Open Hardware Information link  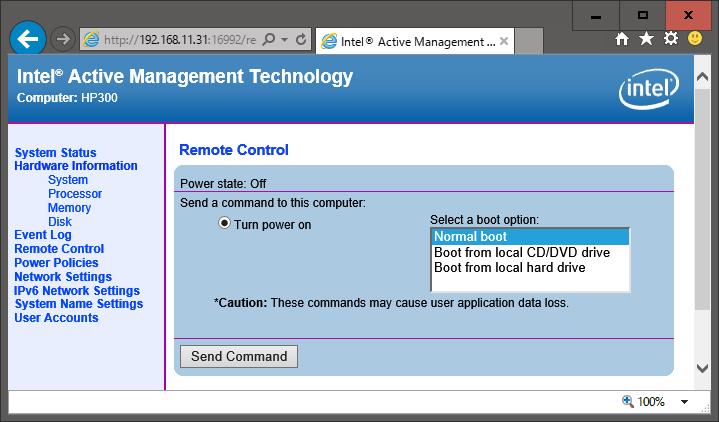coord(76,166)
